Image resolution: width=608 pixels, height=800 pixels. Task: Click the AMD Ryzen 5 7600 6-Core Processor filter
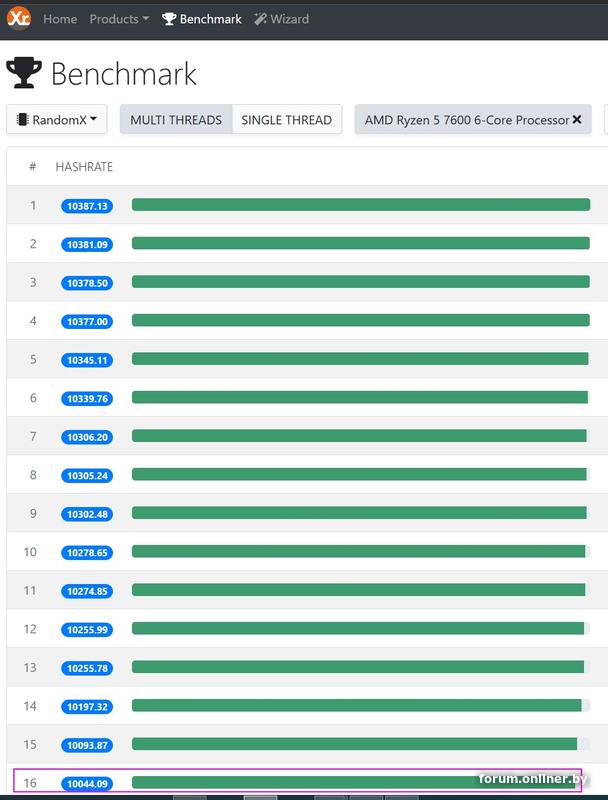(x=473, y=120)
